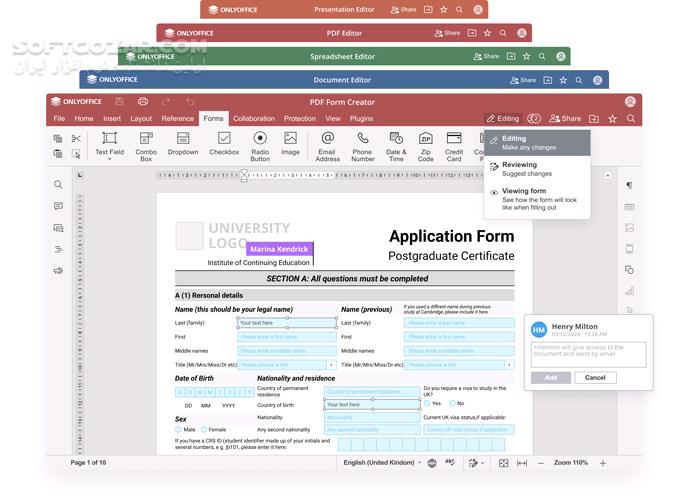Open the Comments panel in left sidebar
This screenshot has width=700, height=502.
tap(58, 206)
